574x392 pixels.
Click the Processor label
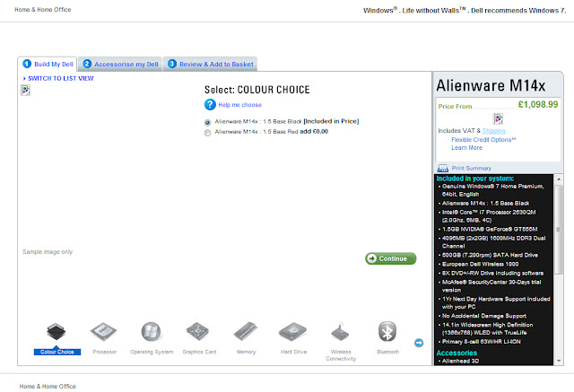coord(105,352)
